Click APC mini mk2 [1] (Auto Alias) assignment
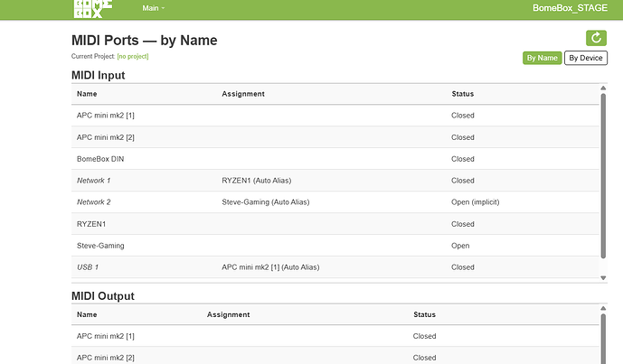This screenshot has width=623, height=364. [270, 267]
